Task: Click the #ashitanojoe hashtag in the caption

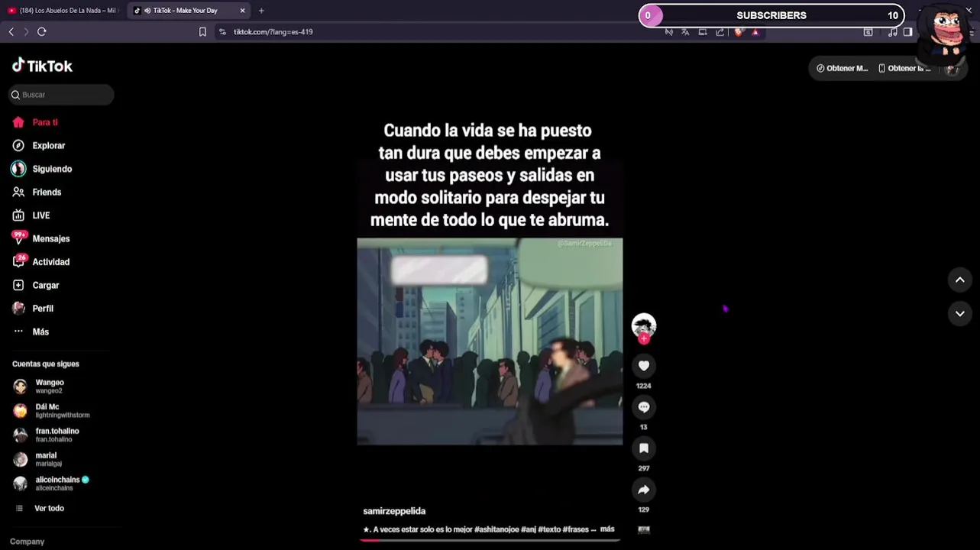Action: pos(496,529)
